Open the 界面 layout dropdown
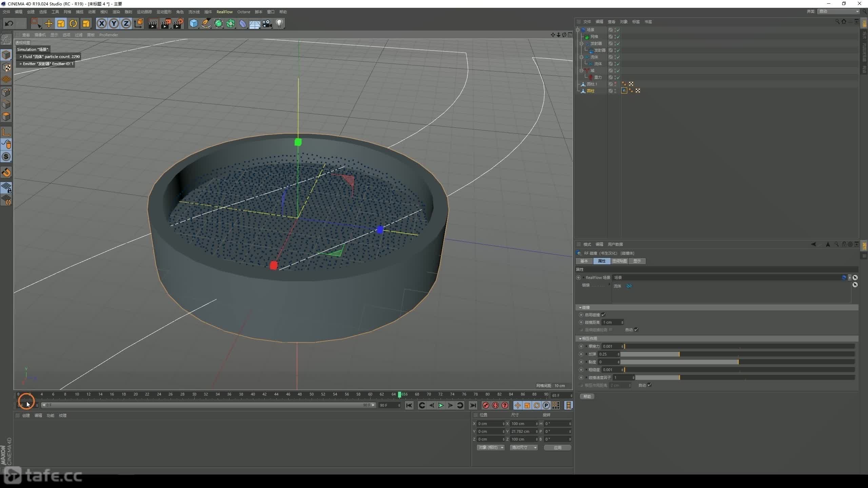The image size is (868, 488). click(838, 12)
